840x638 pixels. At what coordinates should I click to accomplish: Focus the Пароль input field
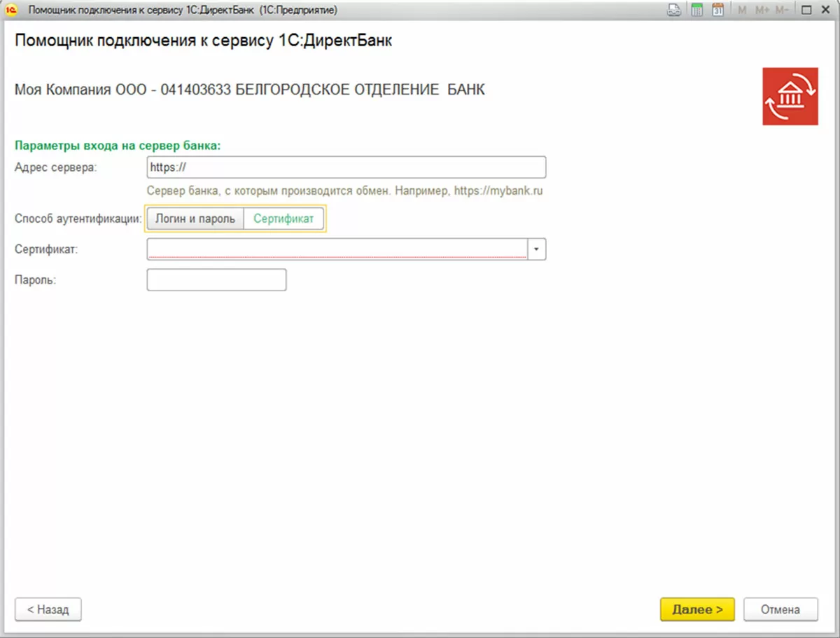(216, 280)
